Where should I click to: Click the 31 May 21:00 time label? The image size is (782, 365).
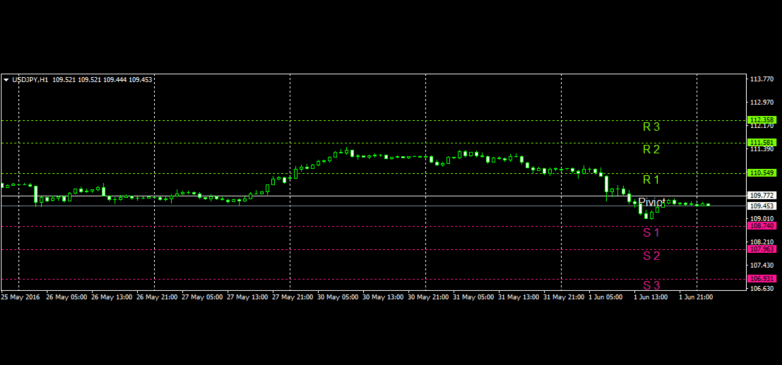(564, 297)
